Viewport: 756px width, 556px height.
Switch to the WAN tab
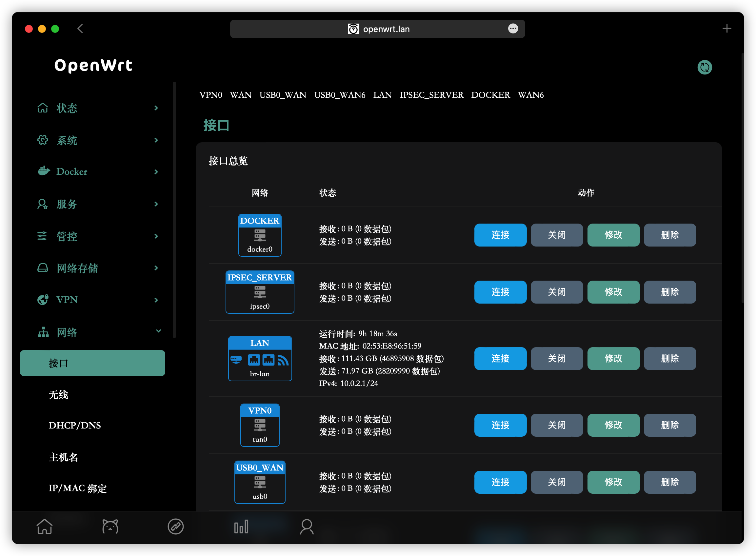pyautogui.click(x=241, y=95)
